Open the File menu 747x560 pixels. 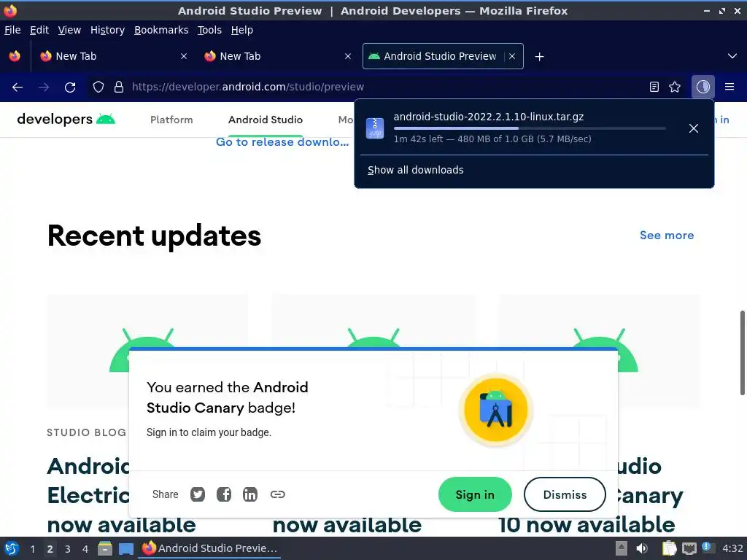tap(12, 30)
